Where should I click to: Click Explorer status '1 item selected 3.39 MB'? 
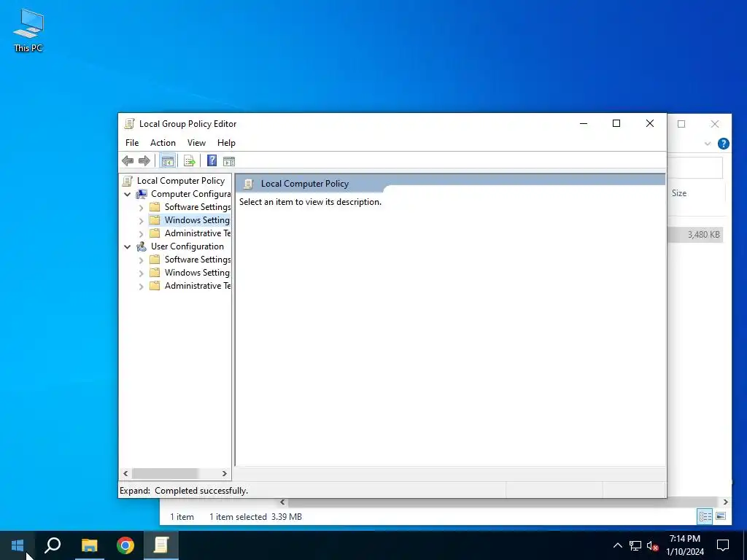pyautogui.click(x=255, y=517)
